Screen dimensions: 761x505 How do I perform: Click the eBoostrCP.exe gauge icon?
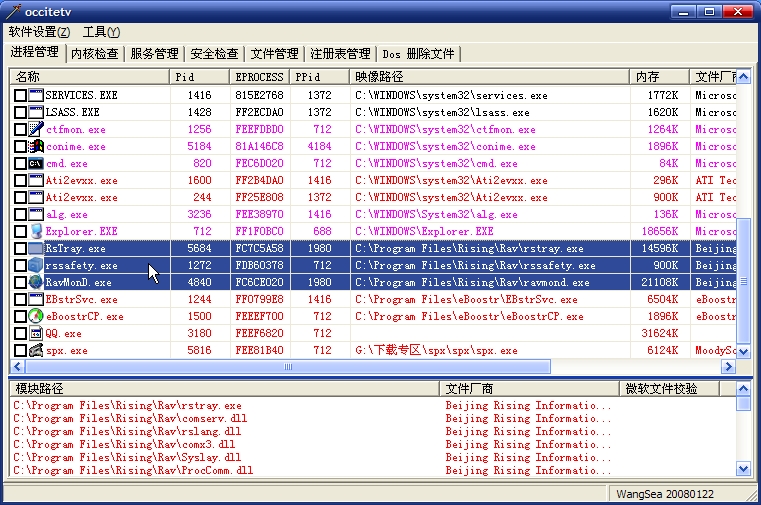click(35, 316)
